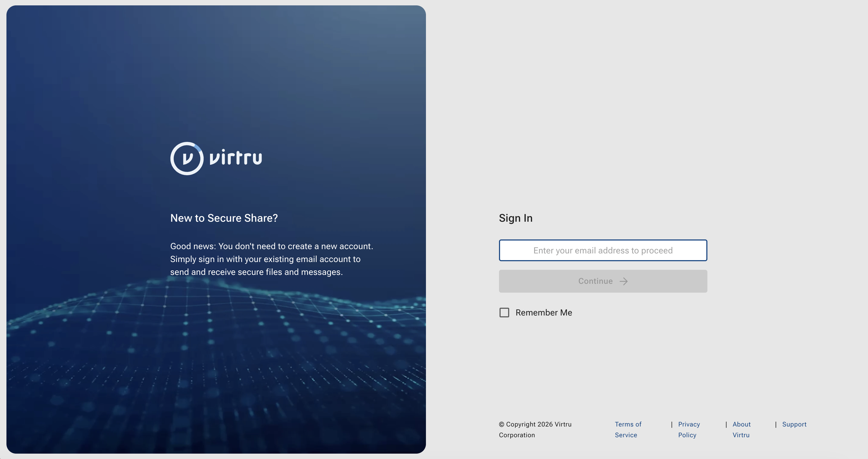The width and height of the screenshot is (868, 459).
Task: Open the Privacy Policy link
Action: point(689,430)
